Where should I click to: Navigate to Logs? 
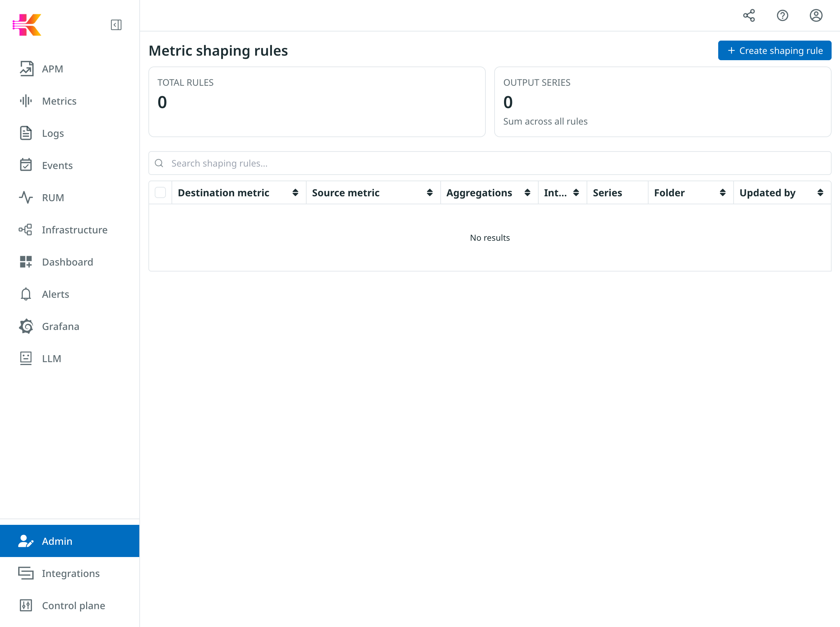click(x=70, y=133)
